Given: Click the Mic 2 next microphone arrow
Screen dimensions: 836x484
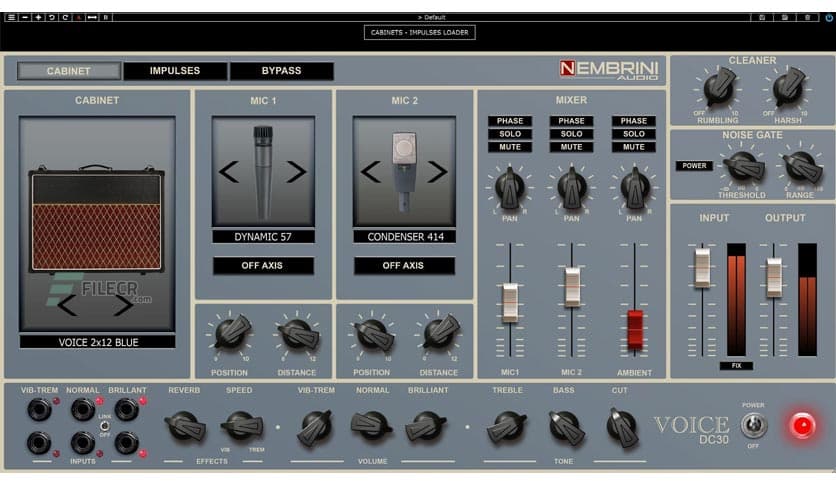Looking at the screenshot, I should (437, 172).
